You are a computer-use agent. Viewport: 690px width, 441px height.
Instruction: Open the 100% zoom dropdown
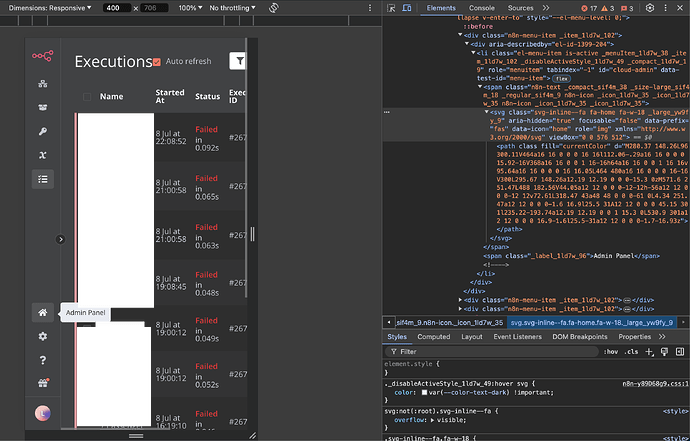pyautogui.click(x=190, y=8)
